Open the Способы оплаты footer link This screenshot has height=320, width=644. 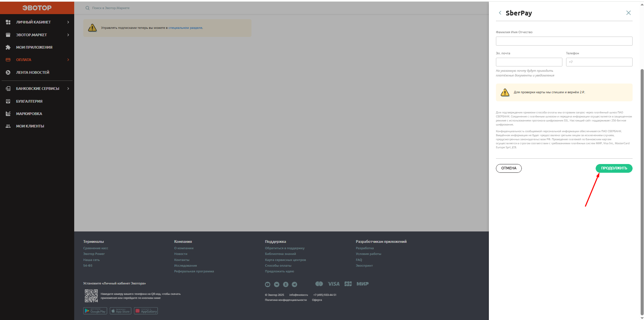pos(278,266)
